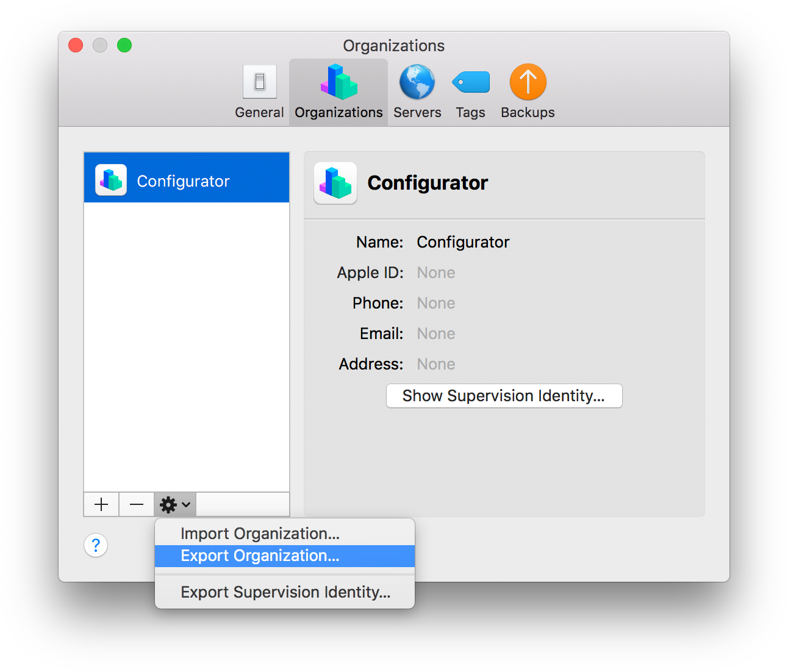The image size is (788, 672).
Task: Open the General preferences tab
Action: (259, 92)
